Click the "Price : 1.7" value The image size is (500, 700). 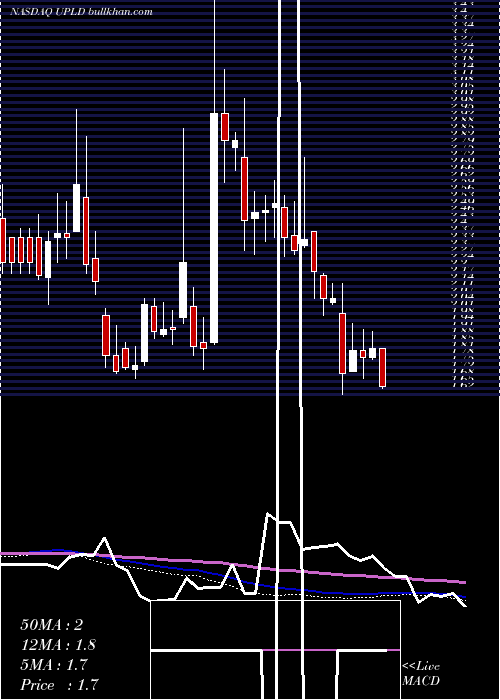[59, 685]
